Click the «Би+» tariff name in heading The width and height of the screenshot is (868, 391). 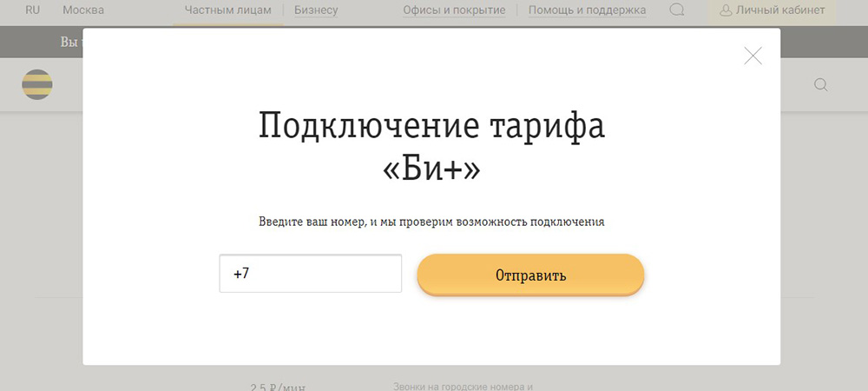point(431,169)
